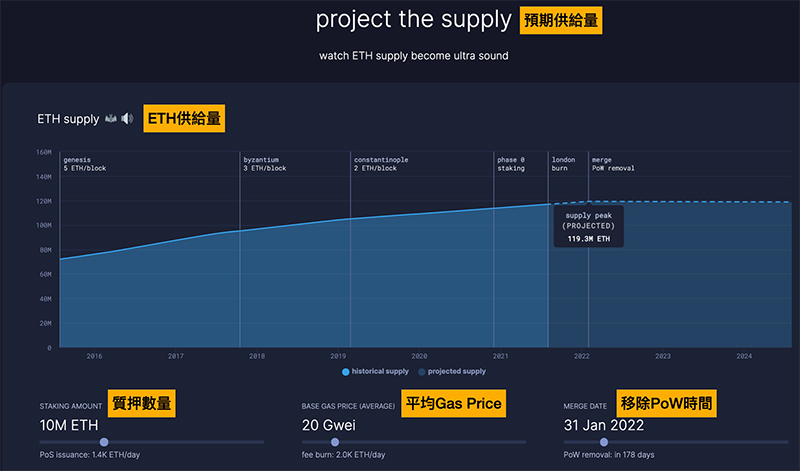Click the 2022 x-axis label
Screen dimensions: 800x471
[x=582, y=356]
